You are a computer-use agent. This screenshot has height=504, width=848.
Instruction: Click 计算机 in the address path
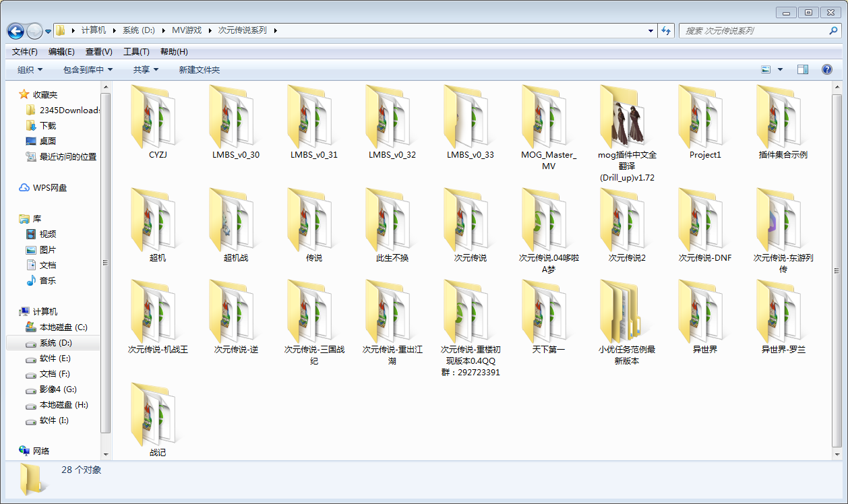(x=94, y=30)
